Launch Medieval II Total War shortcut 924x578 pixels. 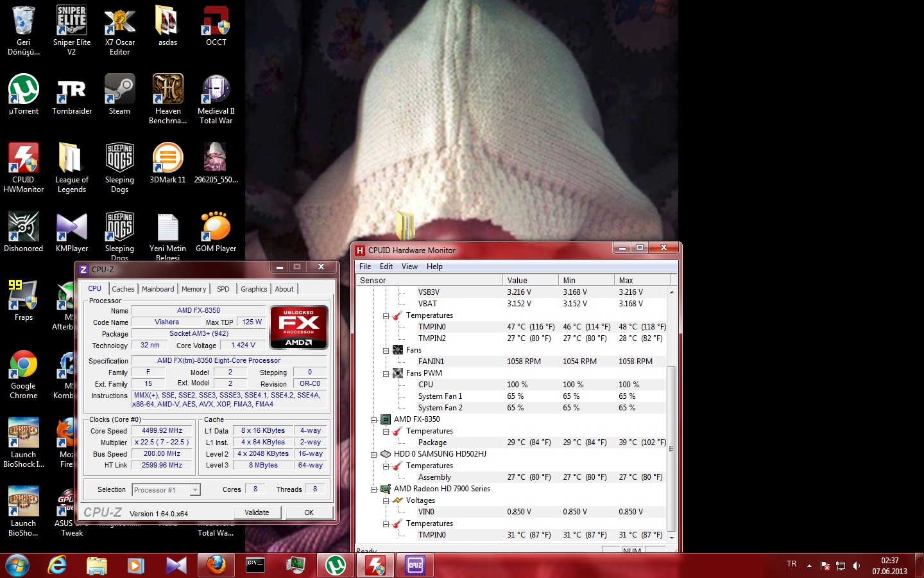[x=216, y=98]
